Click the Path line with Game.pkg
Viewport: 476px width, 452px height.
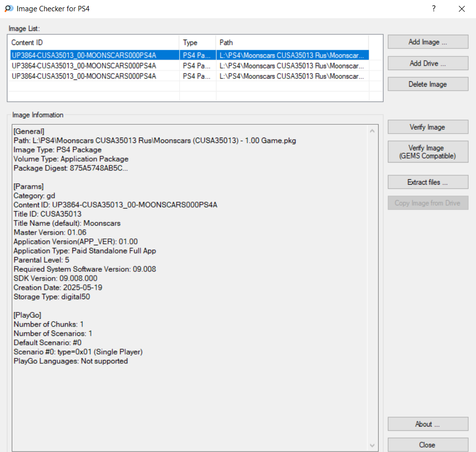point(155,141)
